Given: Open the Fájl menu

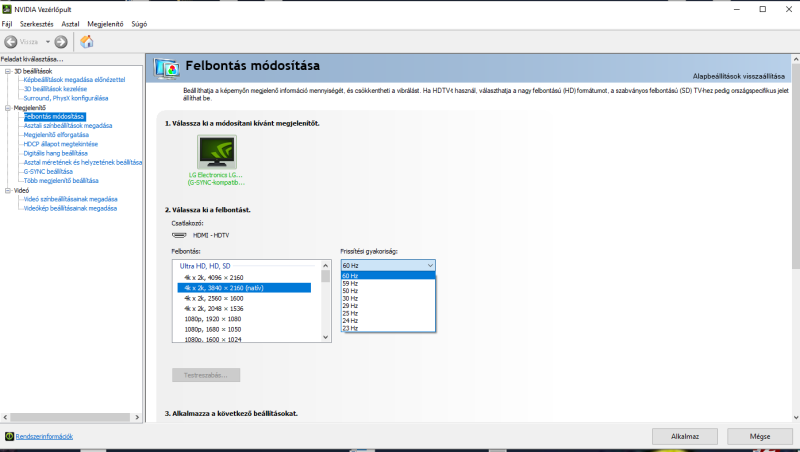Looking at the screenshot, I should pyautogui.click(x=7, y=24).
